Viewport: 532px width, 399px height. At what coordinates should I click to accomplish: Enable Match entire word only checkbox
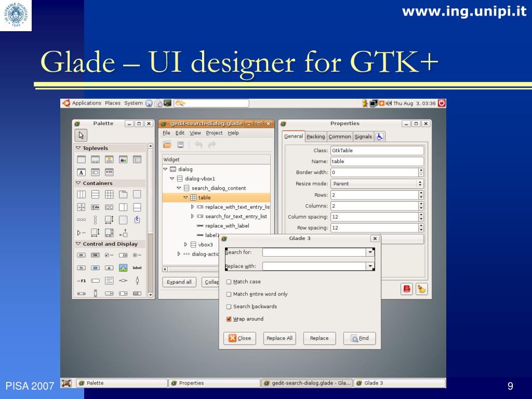[229, 295]
